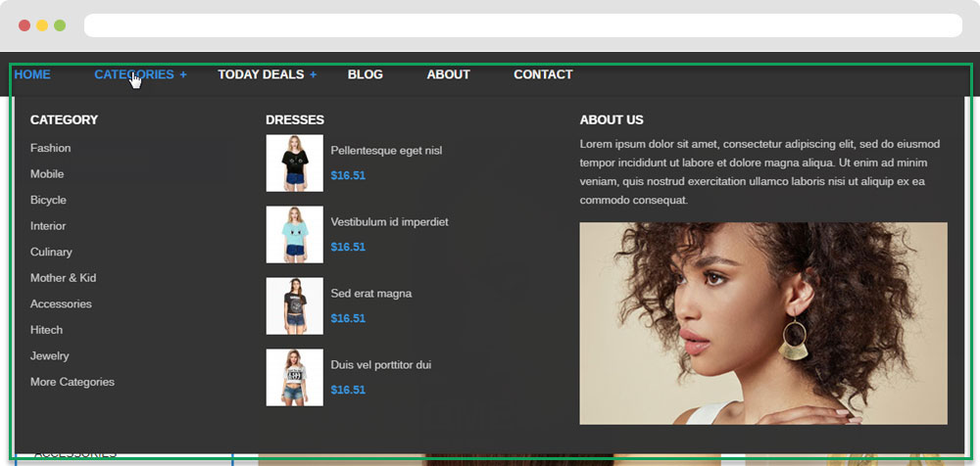
Task: Click the $16.51 price under Pellentesque eget nisl
Action: point(348,175)
